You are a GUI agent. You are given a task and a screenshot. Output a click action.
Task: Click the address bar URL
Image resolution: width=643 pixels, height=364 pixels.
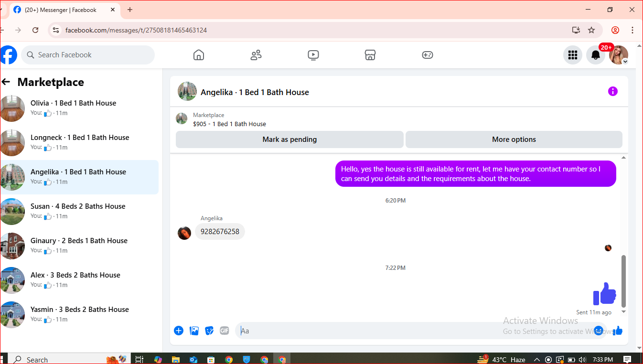pyautogui.click(x=136, y=30)
